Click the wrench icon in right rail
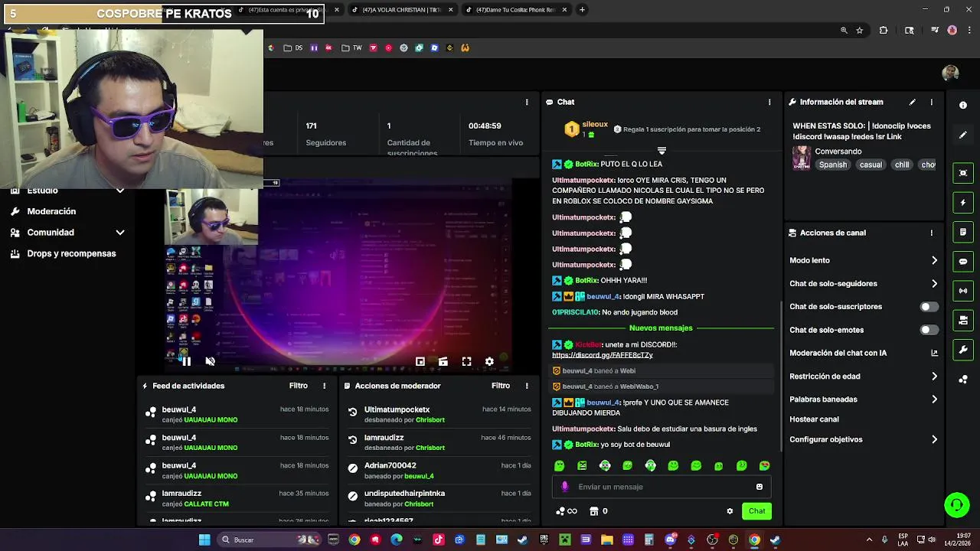 click(x=963, y=350)
